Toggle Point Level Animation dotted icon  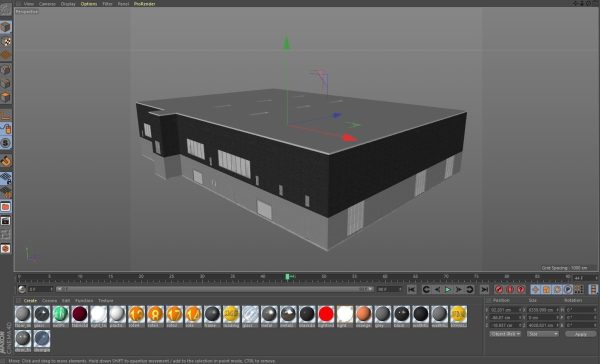[579, 289]
